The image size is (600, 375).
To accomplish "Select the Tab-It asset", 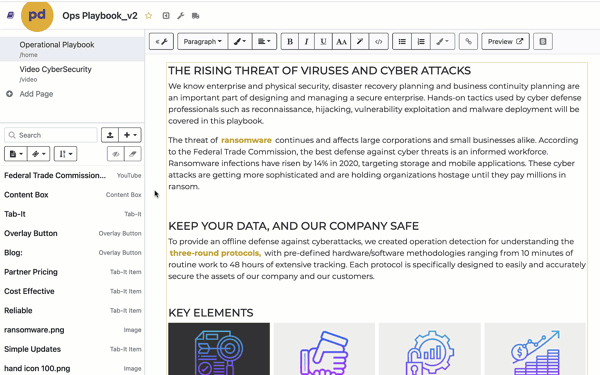I will [72, 214].
